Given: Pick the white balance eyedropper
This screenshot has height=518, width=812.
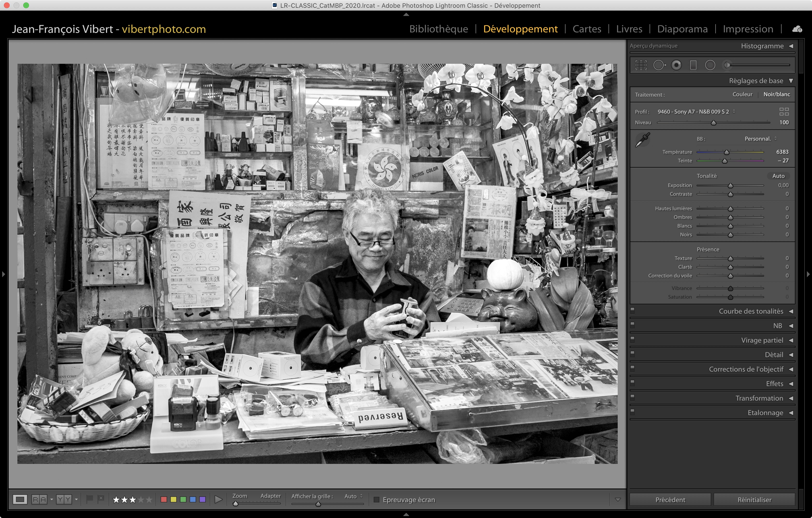Looking at the screenshot, I should click(x=642, y=139).
